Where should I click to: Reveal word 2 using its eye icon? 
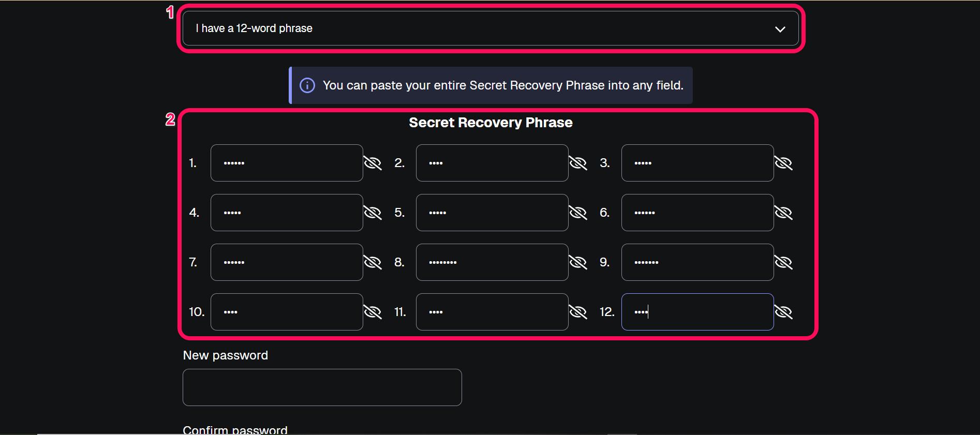(x=578, y=163)
